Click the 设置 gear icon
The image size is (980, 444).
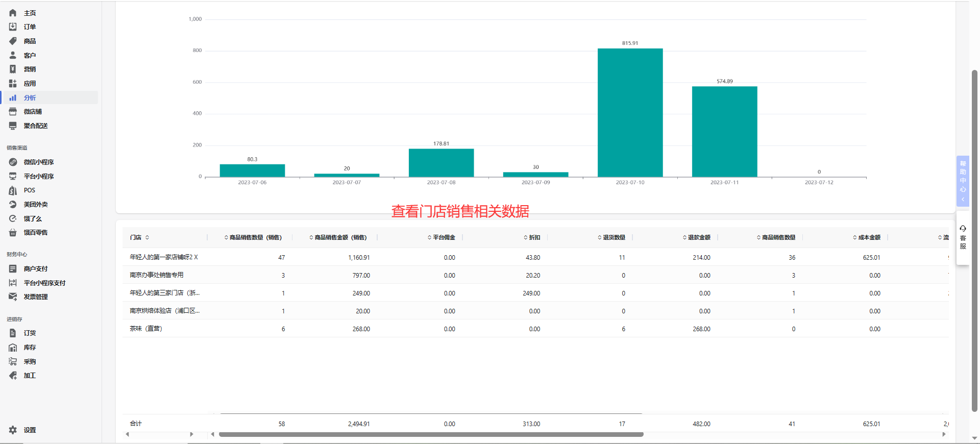click(x=13, y=430)
